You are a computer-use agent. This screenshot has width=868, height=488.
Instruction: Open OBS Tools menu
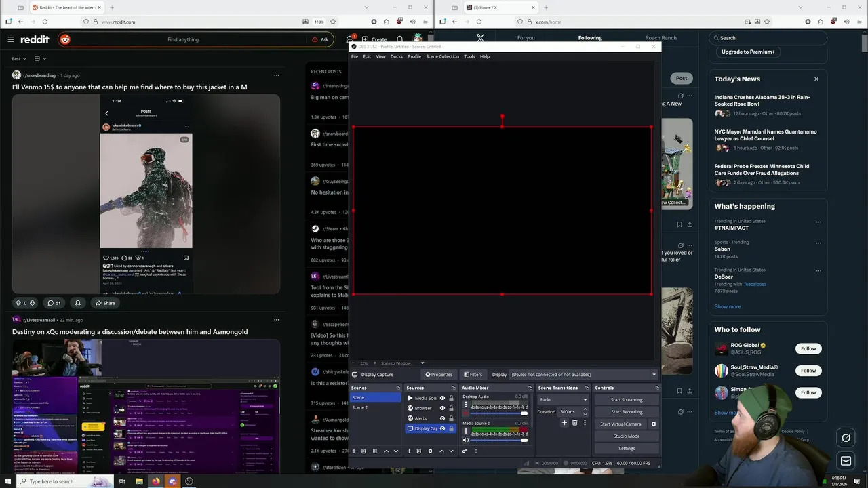pos(469,56)
